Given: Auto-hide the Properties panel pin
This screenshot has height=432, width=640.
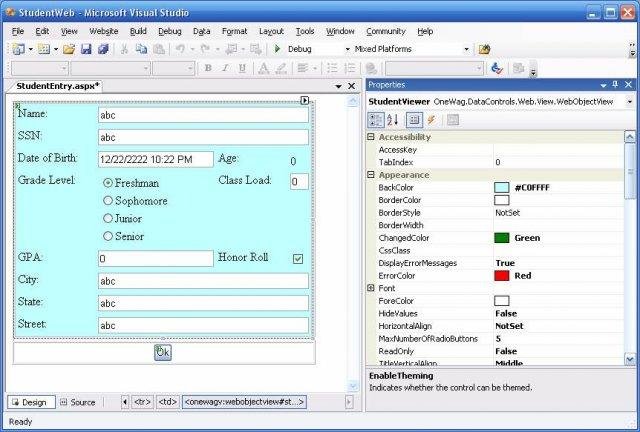Looking at the screenshot, I should point(616,85).
